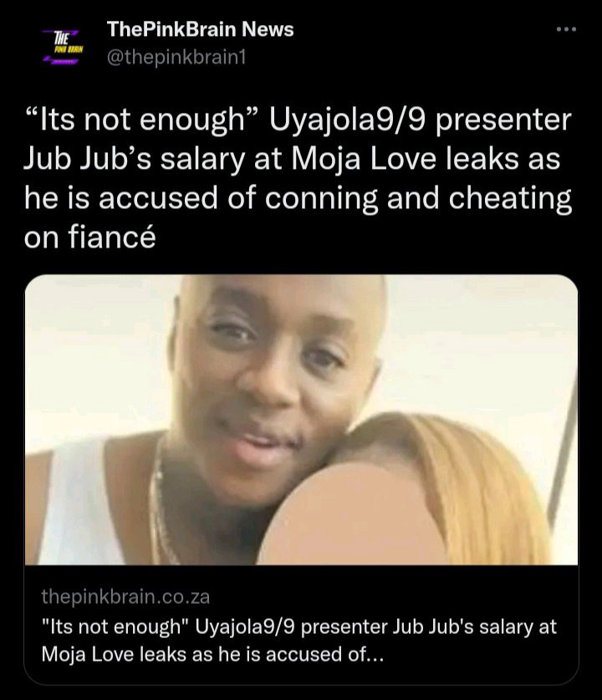The width and height of the screenshot is (602, 700).
Task: Open the article headline in link card
Action: point(299,640)
